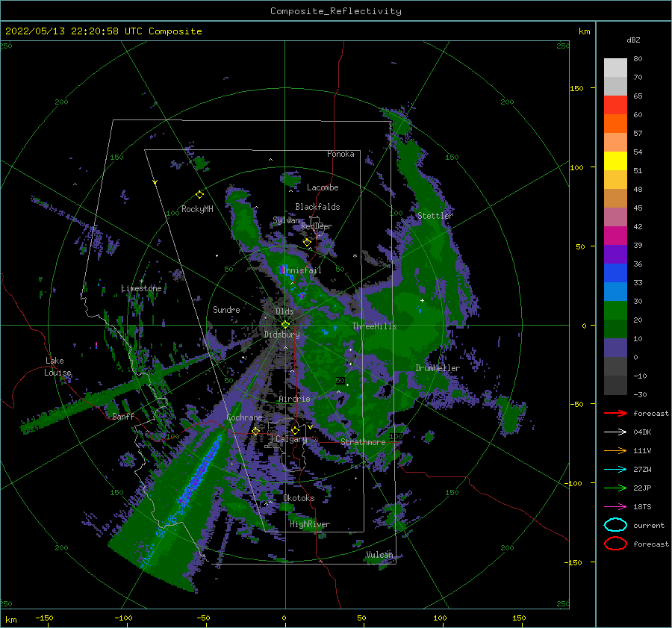Click the Drumheller city label
Screen dimensions: 672x628
pos(438,368)
